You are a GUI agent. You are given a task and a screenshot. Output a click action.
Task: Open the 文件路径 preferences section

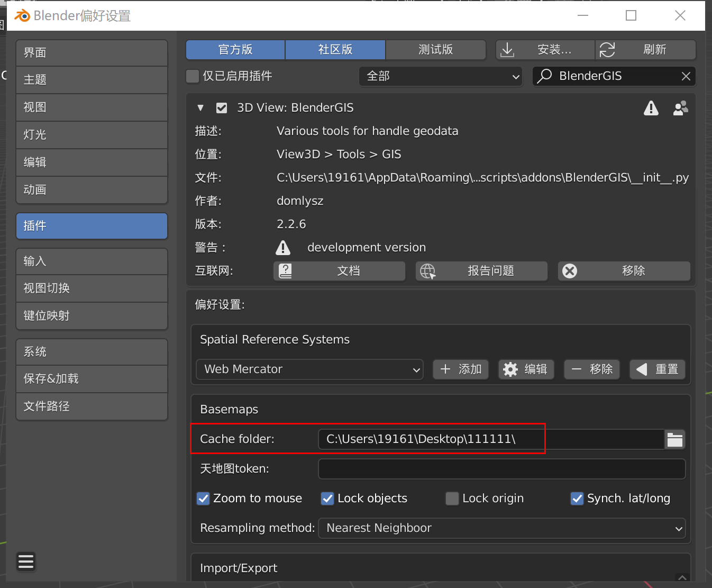(x=92, y=406)
